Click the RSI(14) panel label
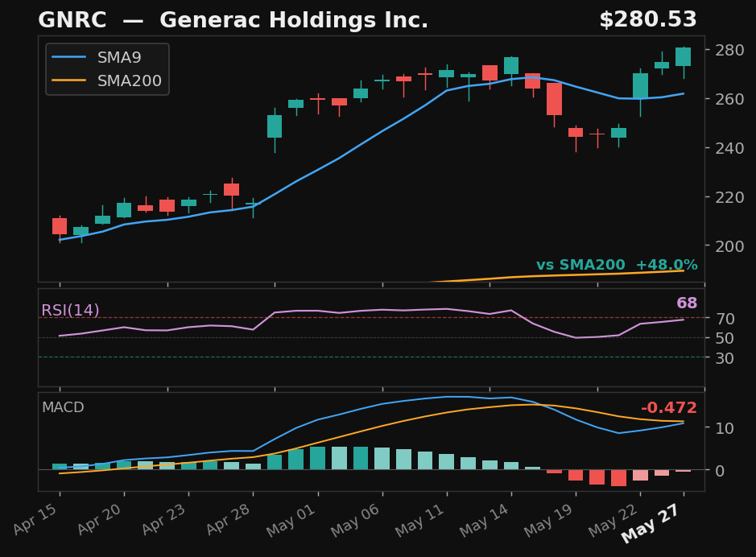This screenshot has height=557, width=756. (70, 311)
